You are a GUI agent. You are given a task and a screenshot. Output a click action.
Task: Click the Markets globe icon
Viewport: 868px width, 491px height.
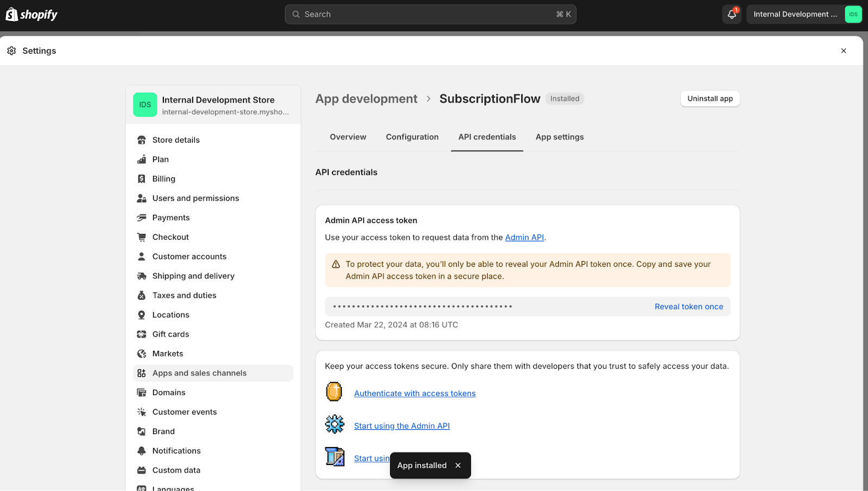pyautogui.click(x=142, y=354)
